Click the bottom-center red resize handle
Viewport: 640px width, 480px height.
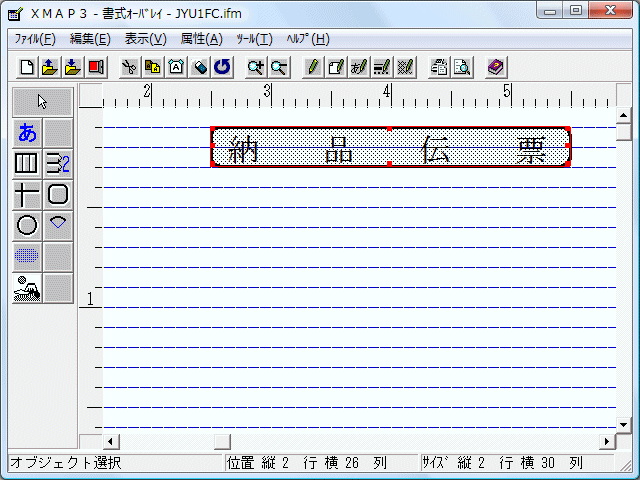coord(389,164)
